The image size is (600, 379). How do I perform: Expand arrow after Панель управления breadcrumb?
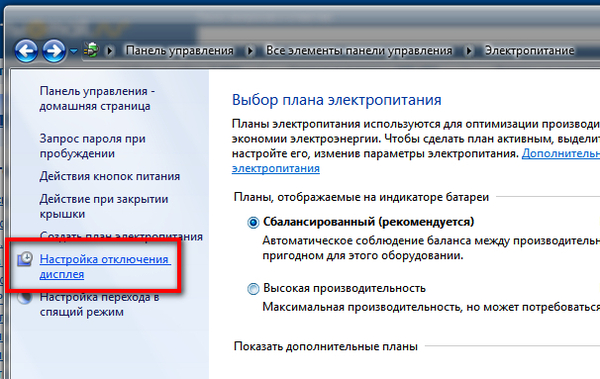click(x=250, y=51)
